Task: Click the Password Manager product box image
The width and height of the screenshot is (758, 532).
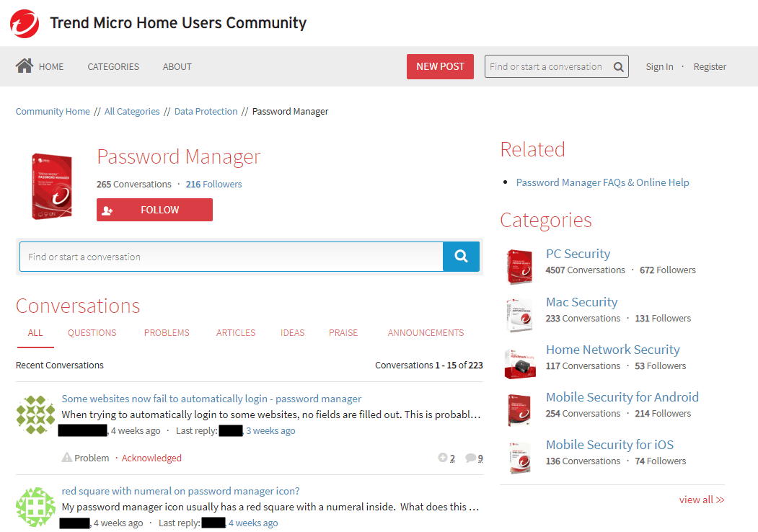Action: pos(52,185)
